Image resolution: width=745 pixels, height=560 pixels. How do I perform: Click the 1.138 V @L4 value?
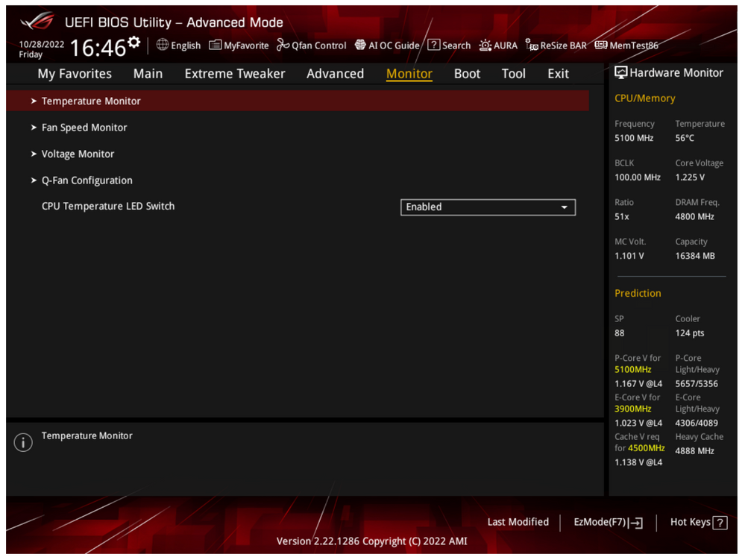(638, 462)
